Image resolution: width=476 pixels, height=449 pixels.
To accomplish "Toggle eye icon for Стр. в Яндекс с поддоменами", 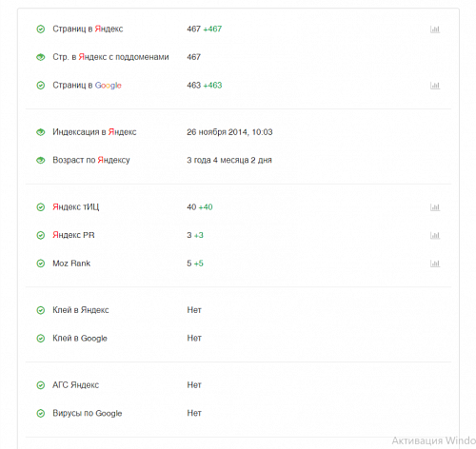I will (41, 57).
